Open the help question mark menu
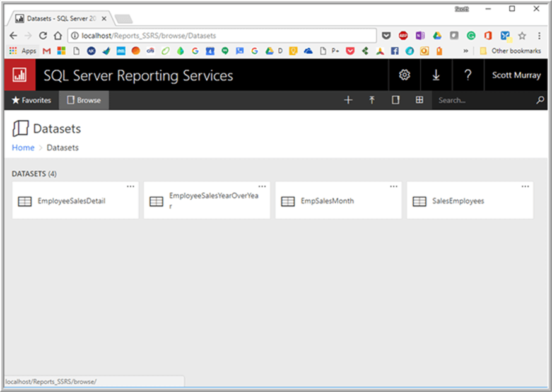This screenshot has width=552, height=392. pos(467,75)
